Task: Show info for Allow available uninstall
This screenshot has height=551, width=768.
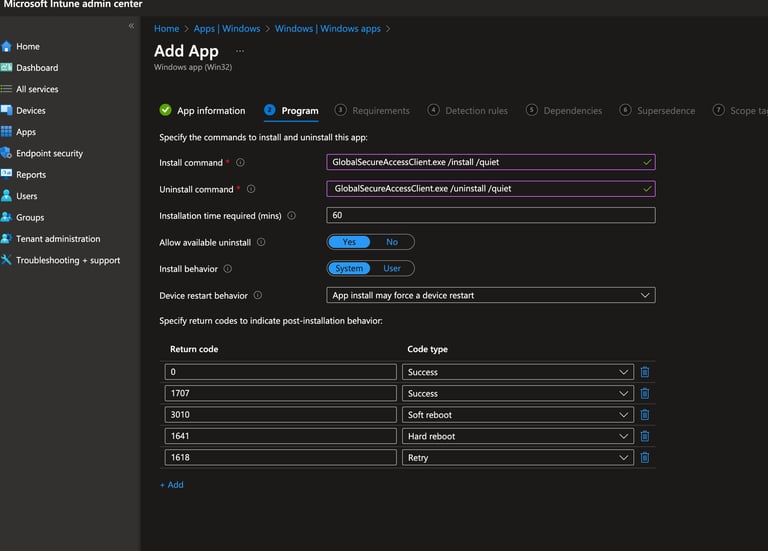Action: [261, 242]
